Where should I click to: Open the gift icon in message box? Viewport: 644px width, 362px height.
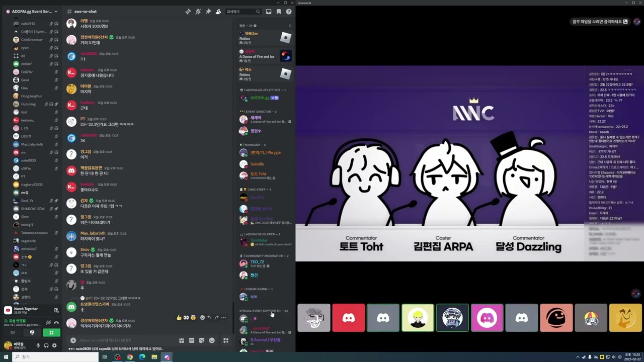(x=181, y=340)
